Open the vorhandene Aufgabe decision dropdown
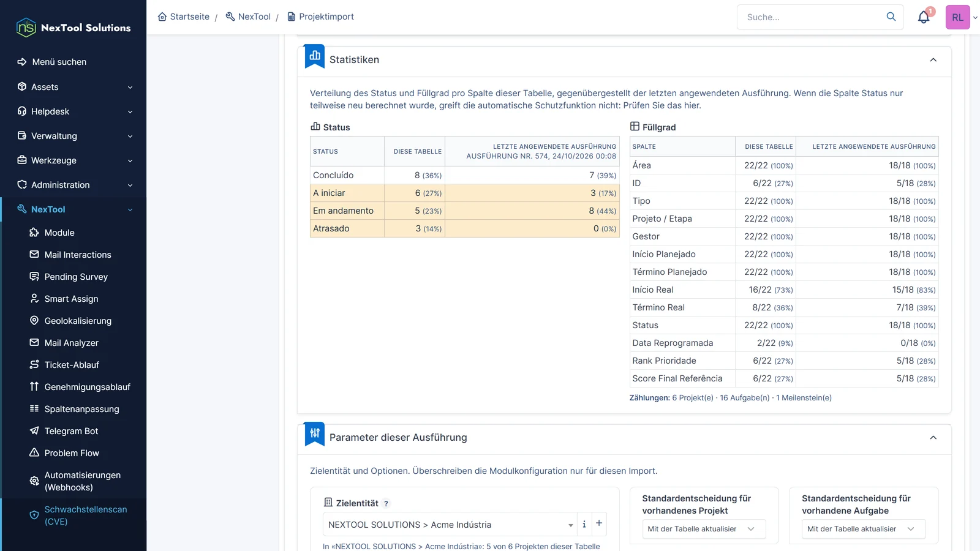980x551 pixels. pyautogui.click(x=864, y=529)
